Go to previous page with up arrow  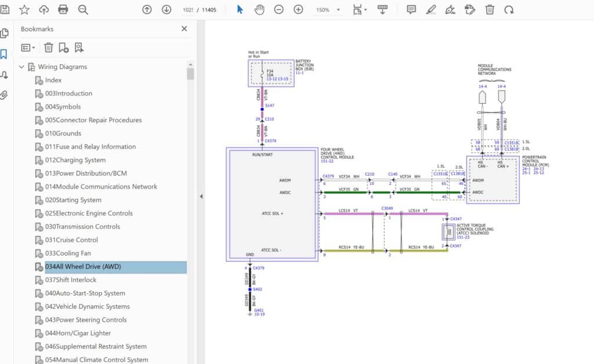(x=147, y=9)
